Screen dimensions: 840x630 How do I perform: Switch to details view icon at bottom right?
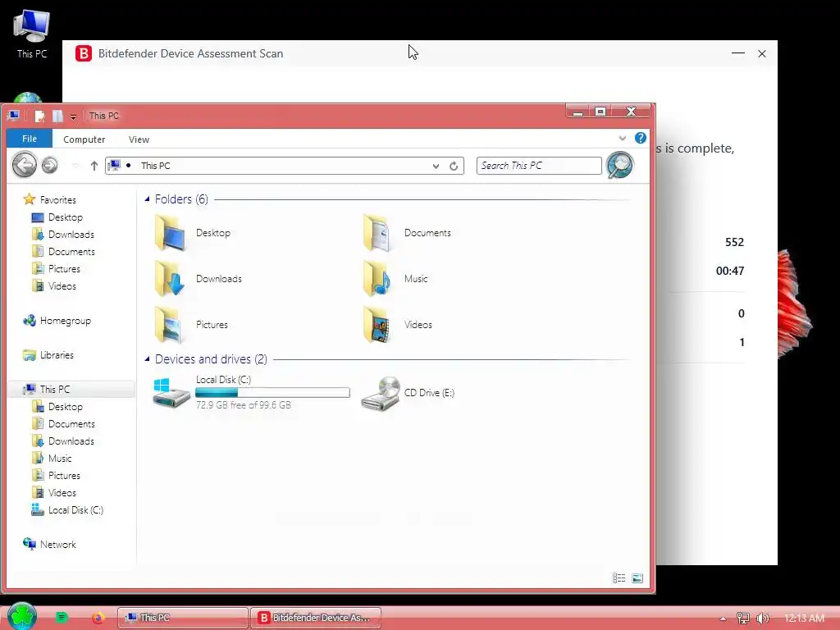click(619, 578)
